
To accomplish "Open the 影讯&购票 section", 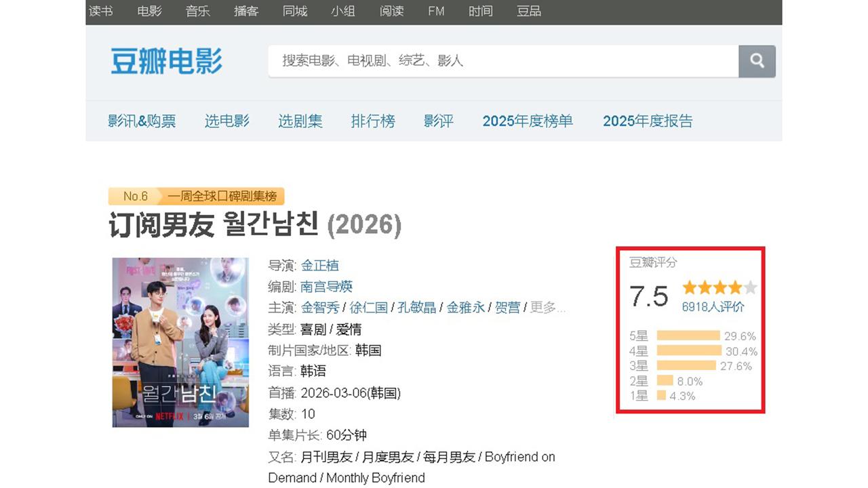I will [x=142, y=121].
